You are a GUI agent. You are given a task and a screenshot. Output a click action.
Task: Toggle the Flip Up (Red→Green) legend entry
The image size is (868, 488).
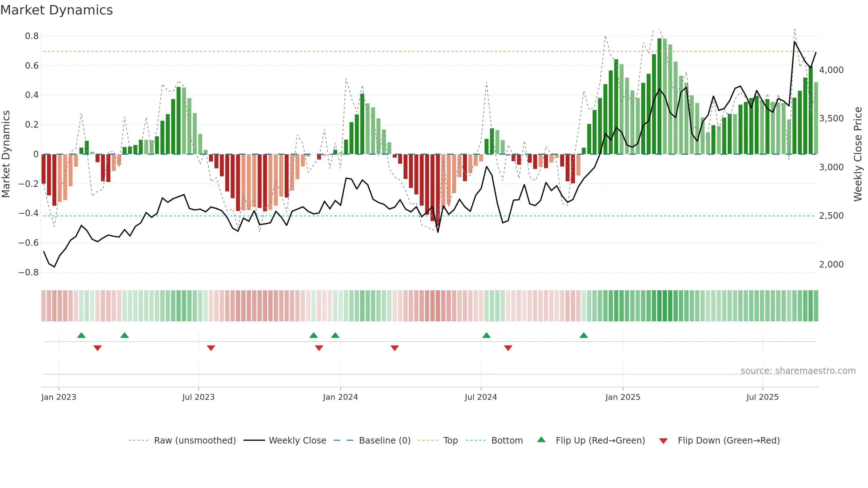(591, 440)
